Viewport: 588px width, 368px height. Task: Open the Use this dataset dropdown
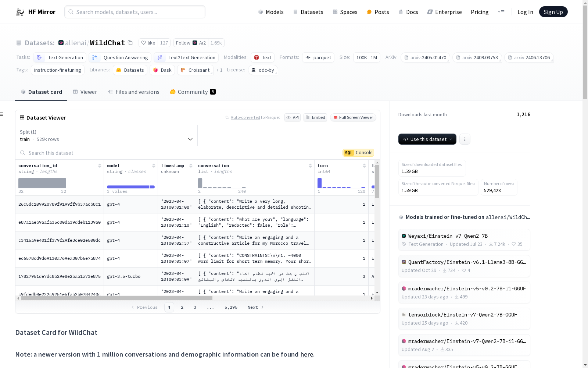coord(427,139)
